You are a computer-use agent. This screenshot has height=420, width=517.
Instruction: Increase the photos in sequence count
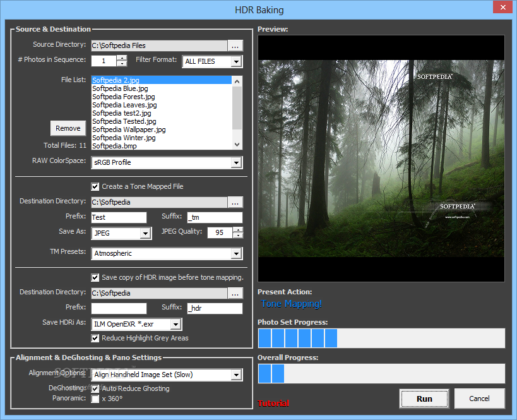(122, 57)
